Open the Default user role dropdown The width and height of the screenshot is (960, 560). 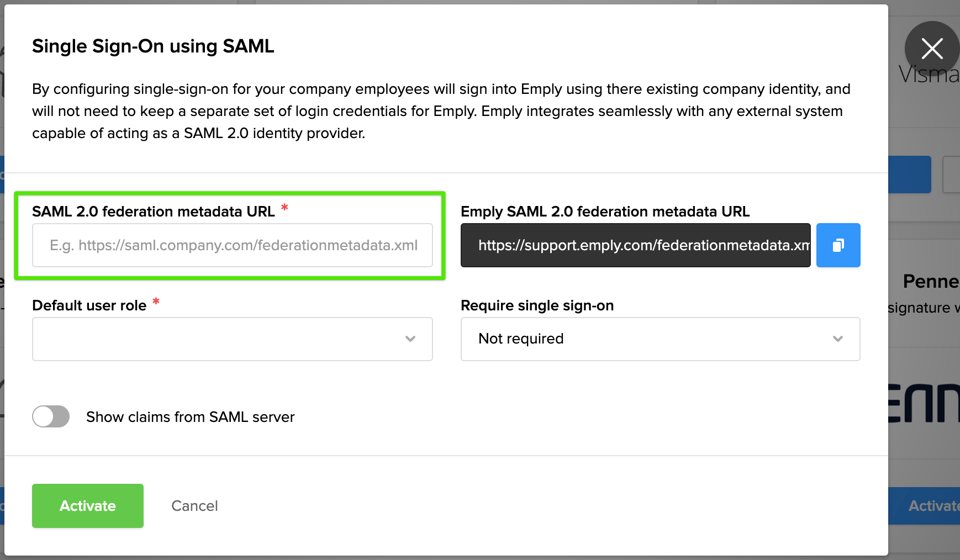pyautogui.click(x=232, y=339)
